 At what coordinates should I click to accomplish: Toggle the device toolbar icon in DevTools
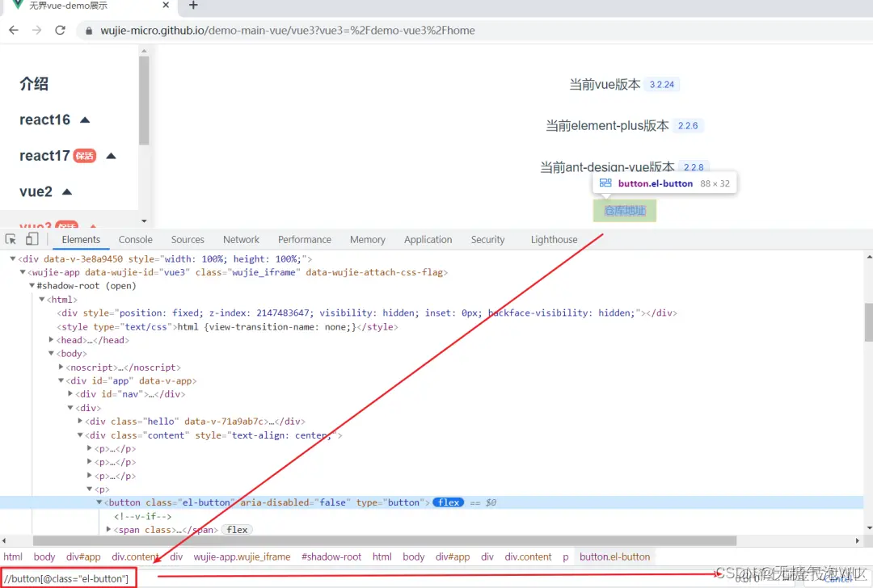pyautogui.click(x=32, y=239)
